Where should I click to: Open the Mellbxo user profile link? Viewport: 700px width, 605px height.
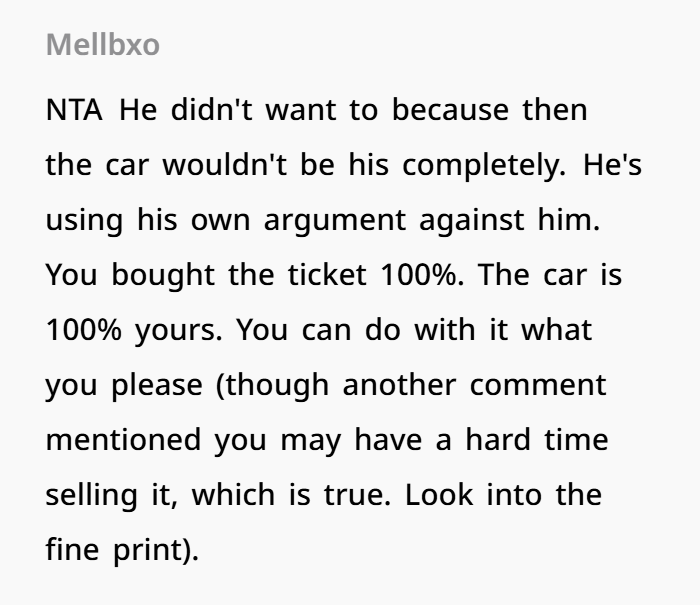pyautogui.click(x=103, y=45)
